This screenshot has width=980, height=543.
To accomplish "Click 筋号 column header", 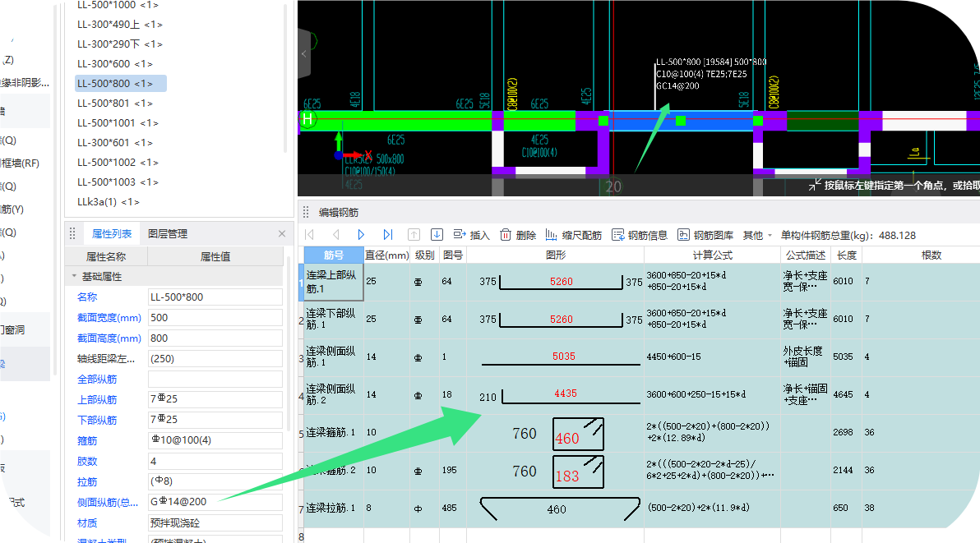I will pyautogui.click(x=334, y=255).
